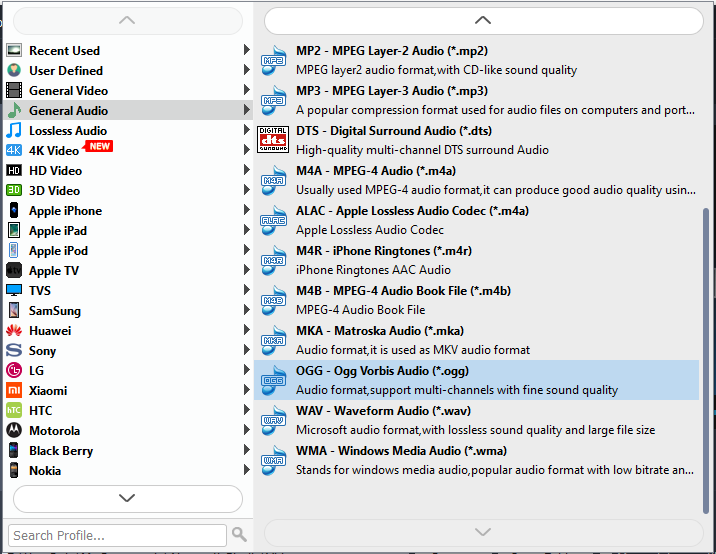Screen dimensions: 716x554
Task: Select the General Audio category
Action: point(128,110)
